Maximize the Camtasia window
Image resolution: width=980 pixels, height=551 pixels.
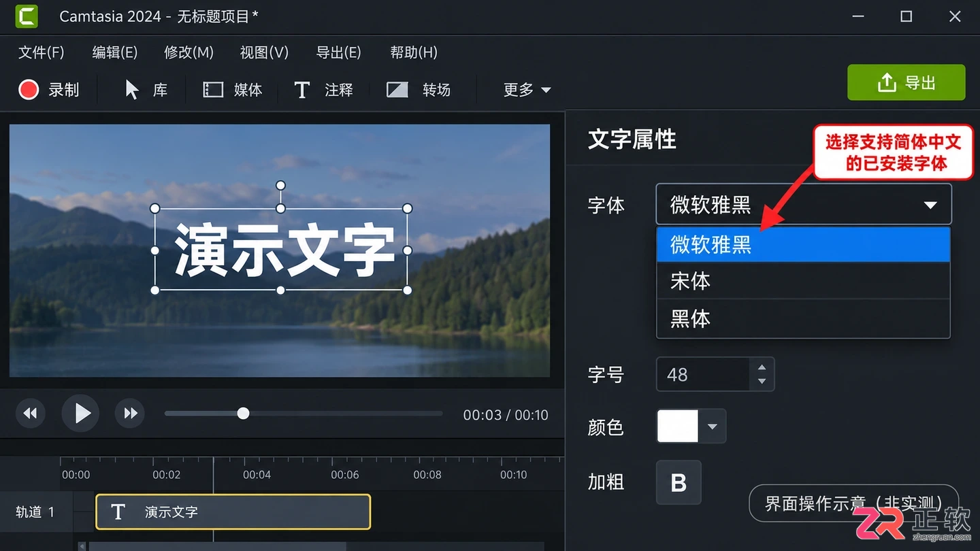906,16
